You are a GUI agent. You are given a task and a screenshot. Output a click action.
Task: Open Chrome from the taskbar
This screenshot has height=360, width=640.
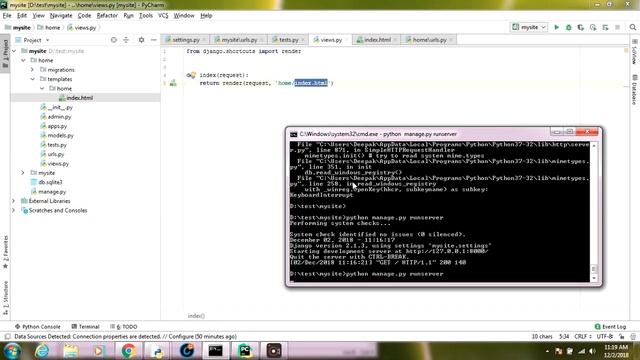coord(129,351)
